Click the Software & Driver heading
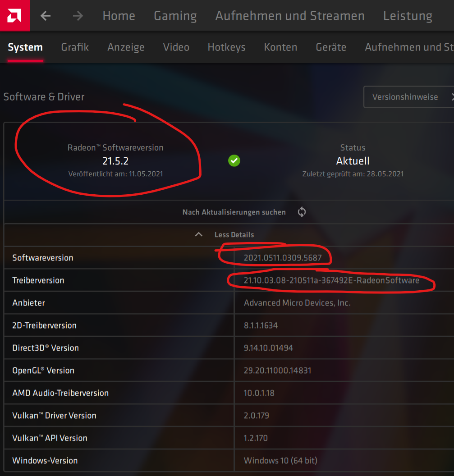Image resolution: width=454 pixels, height=476 pixels. point(44,96)
